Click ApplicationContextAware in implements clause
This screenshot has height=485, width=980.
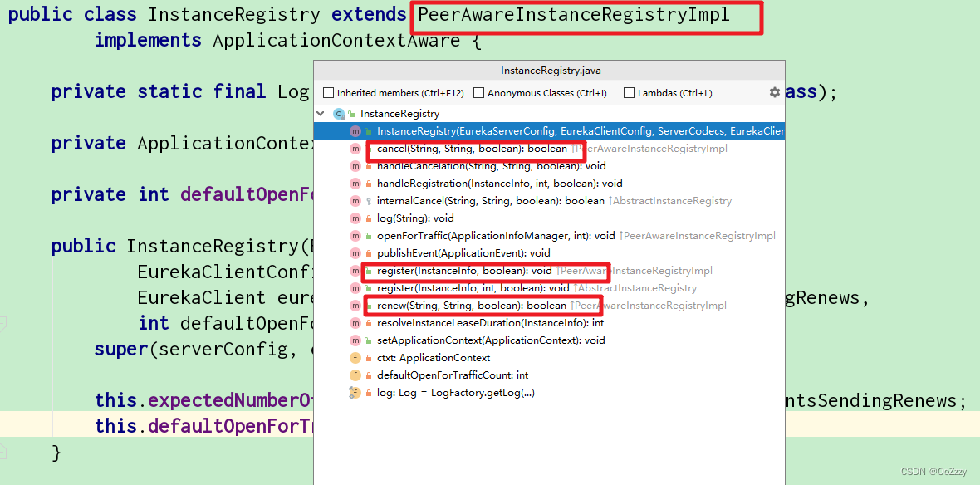tap(336, 41)
